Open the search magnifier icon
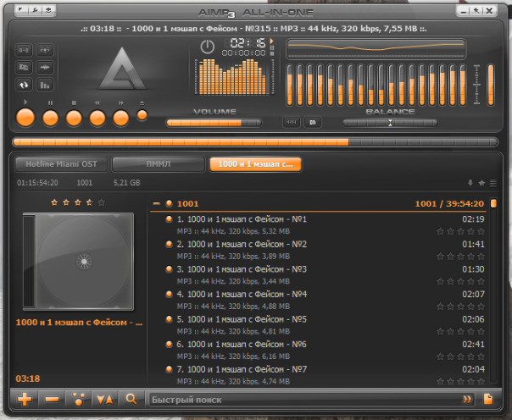Viewport: 512px width, 420px height. click(131, 399)
